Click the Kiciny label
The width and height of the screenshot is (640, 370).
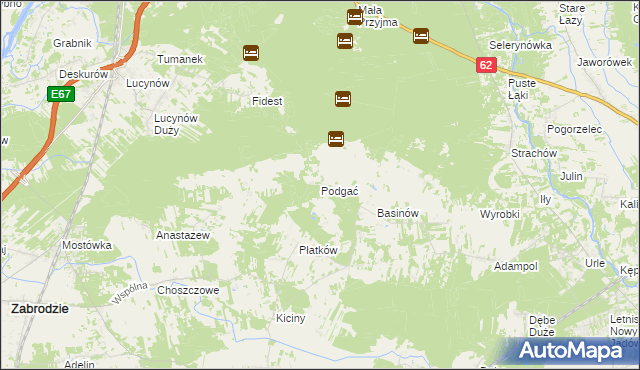(x=291, y=318)
